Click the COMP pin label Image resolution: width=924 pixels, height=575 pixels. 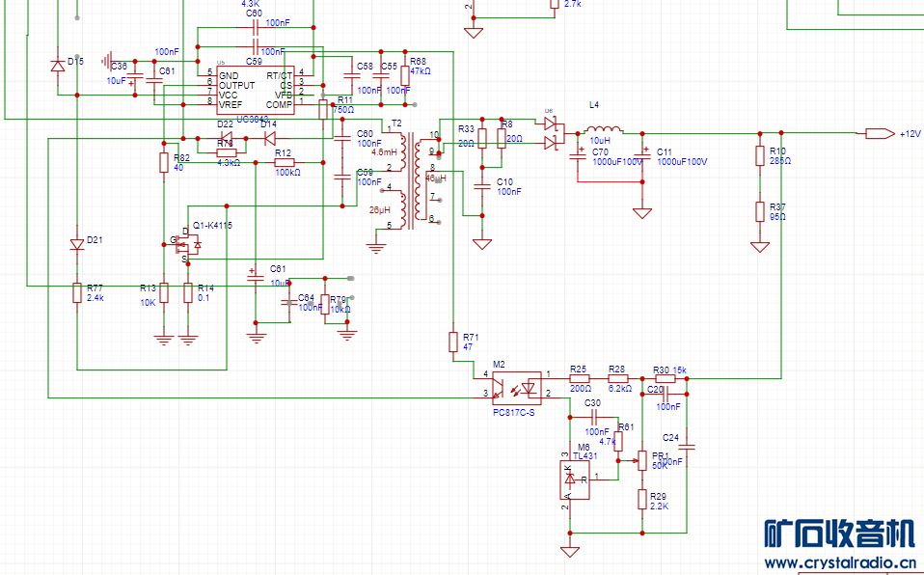[x=278, y=105]
